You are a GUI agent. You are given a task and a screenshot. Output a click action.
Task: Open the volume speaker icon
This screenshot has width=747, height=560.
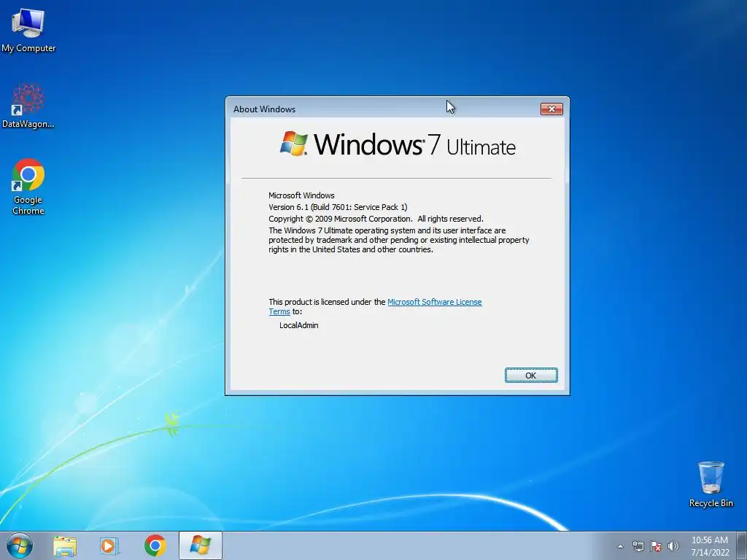click(673, 546)
